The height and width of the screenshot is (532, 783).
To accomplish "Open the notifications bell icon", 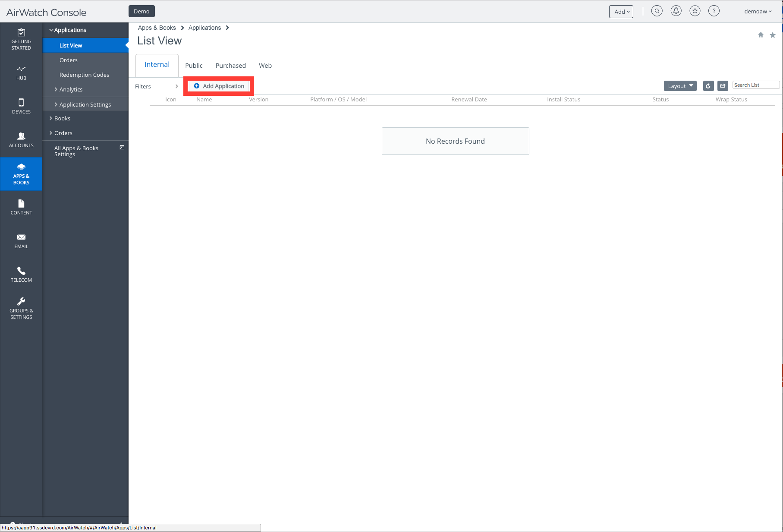I will (x=676, y=11).
